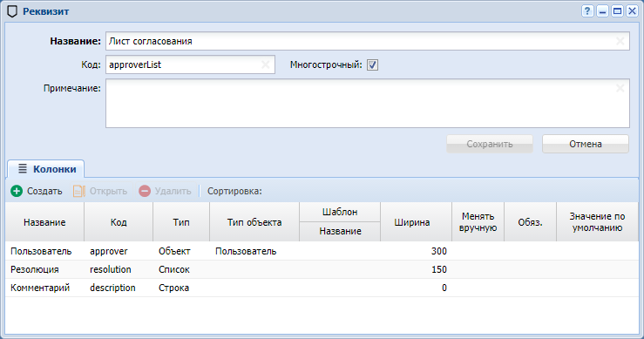Screen dimensions: 644x339
Task: Click the width value 0
Action: (444, 288)
